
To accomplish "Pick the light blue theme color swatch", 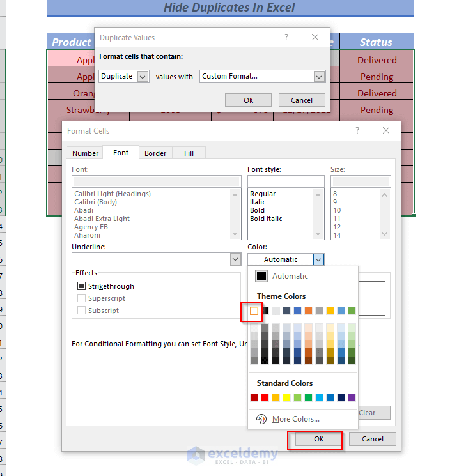I will click(341, 311).
